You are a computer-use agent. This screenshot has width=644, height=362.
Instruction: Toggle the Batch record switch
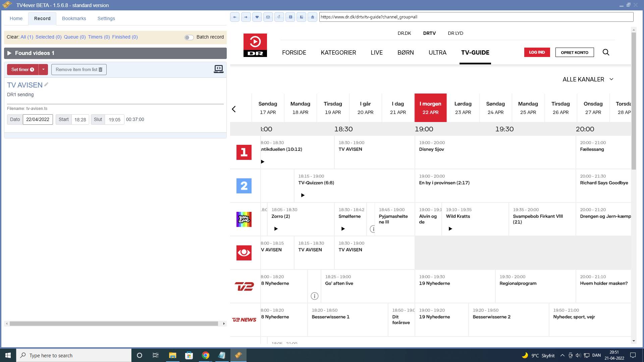click(x=189, y=37)
